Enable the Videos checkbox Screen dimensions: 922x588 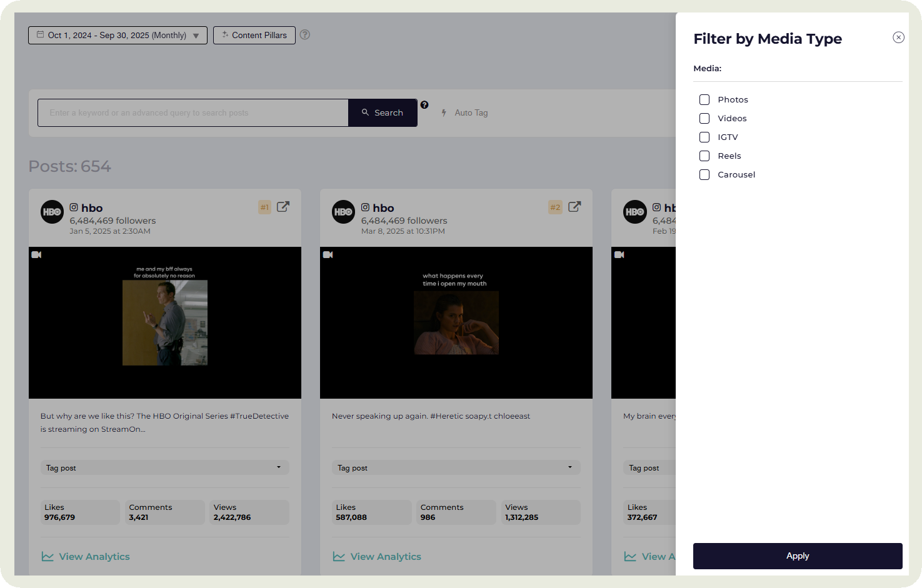[704, 119]
